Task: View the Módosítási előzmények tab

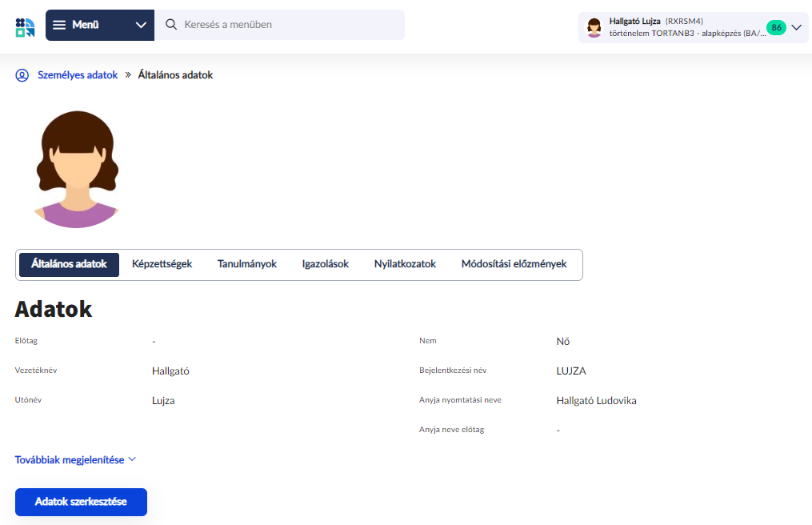Action: coord(514,264)
